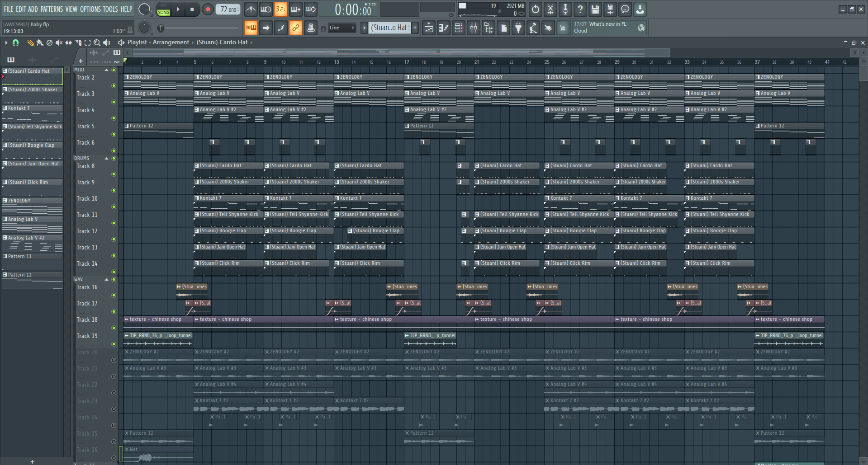Collapse the WAV track group
The height and width of the screenshot is (465, 868).
tap(107, 280)
